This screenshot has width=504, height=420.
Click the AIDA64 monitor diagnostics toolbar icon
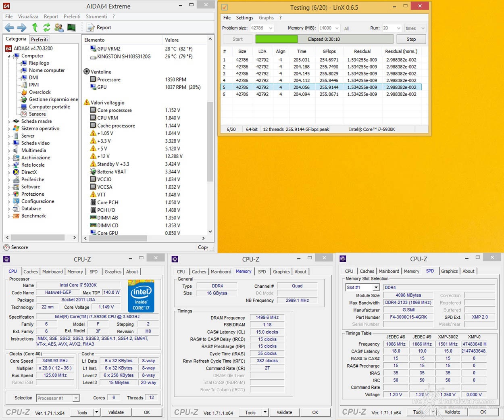coord(71,27)
